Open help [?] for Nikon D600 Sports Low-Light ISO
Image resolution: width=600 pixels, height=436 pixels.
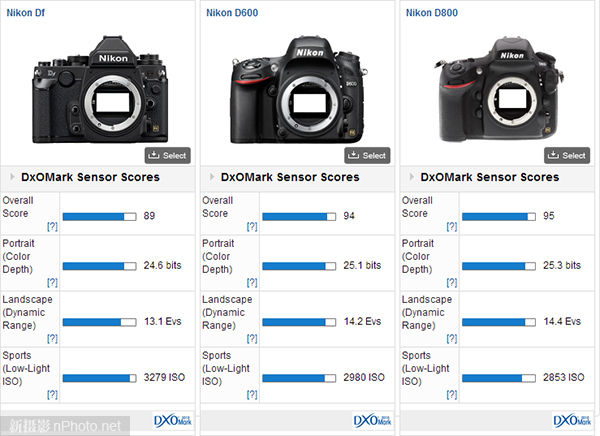(252, 394)
